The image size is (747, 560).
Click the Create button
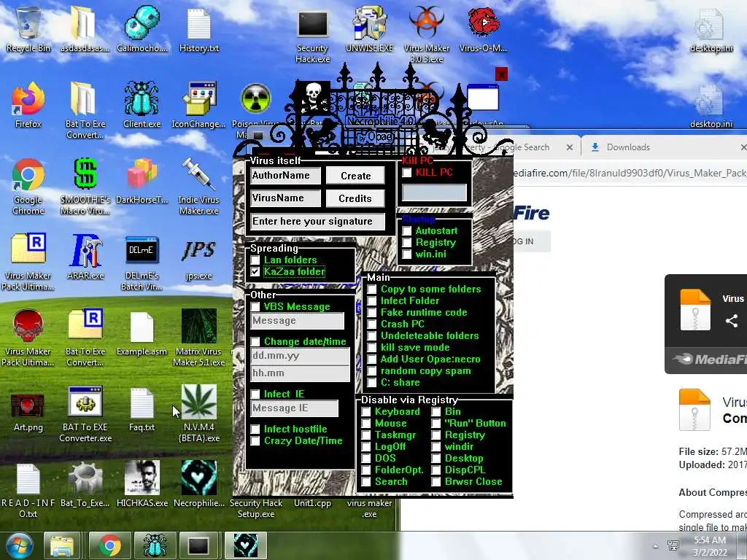point(355,176)
